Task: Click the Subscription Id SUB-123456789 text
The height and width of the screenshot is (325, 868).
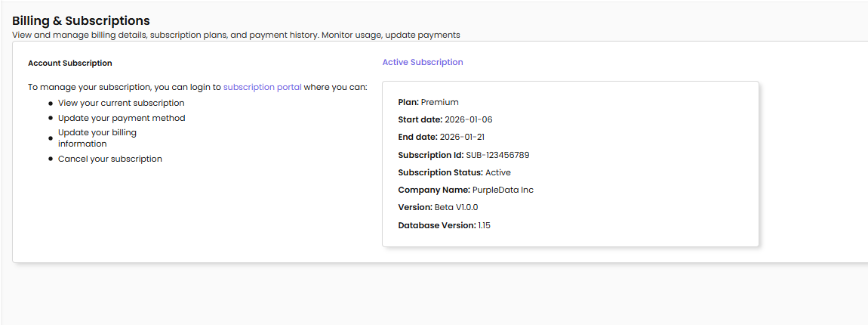Action: [x=497, y=155]
